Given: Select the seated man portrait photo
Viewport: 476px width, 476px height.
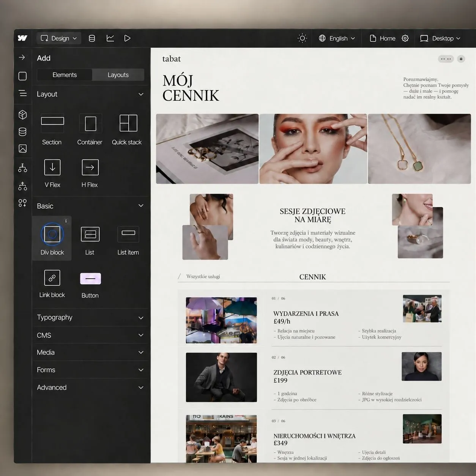Looking at the screenshot, I should click(221, 377).
